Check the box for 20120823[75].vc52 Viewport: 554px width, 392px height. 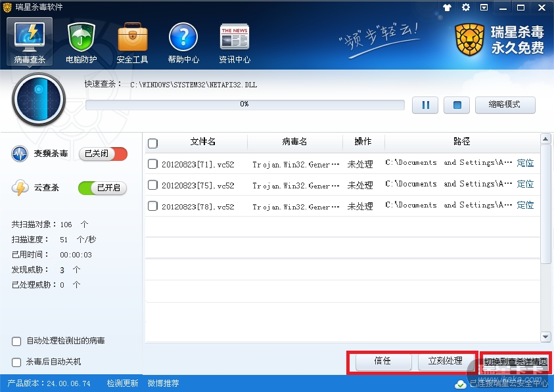pyautogui.click(x=152, y=185)
